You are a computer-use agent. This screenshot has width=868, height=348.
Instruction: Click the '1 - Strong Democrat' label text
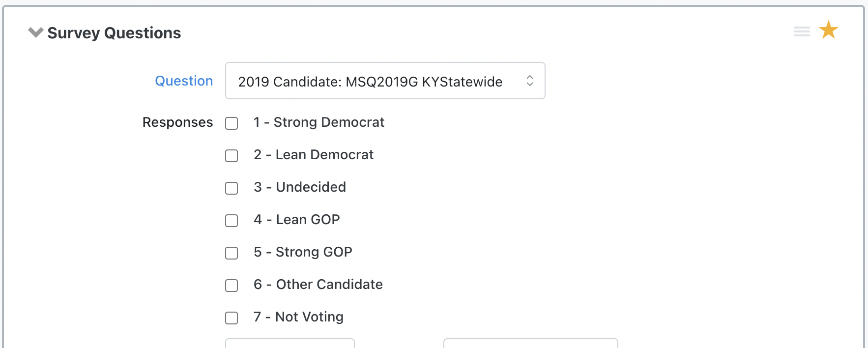[318, 122]
